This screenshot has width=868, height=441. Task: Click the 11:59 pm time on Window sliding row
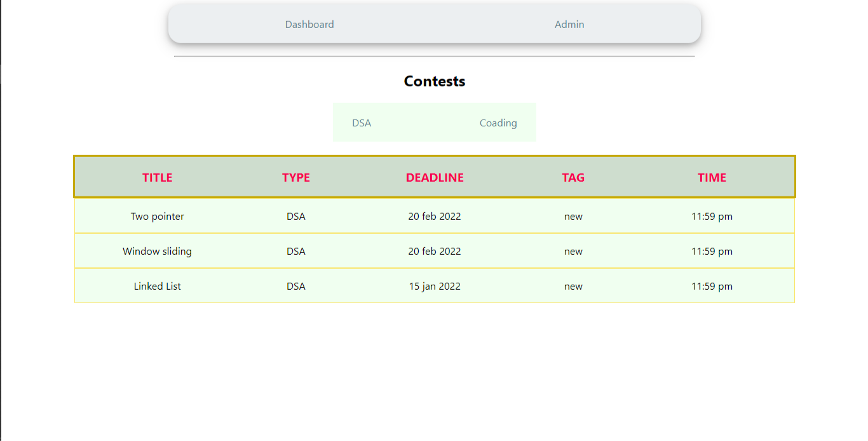click(x=712, y=251)
